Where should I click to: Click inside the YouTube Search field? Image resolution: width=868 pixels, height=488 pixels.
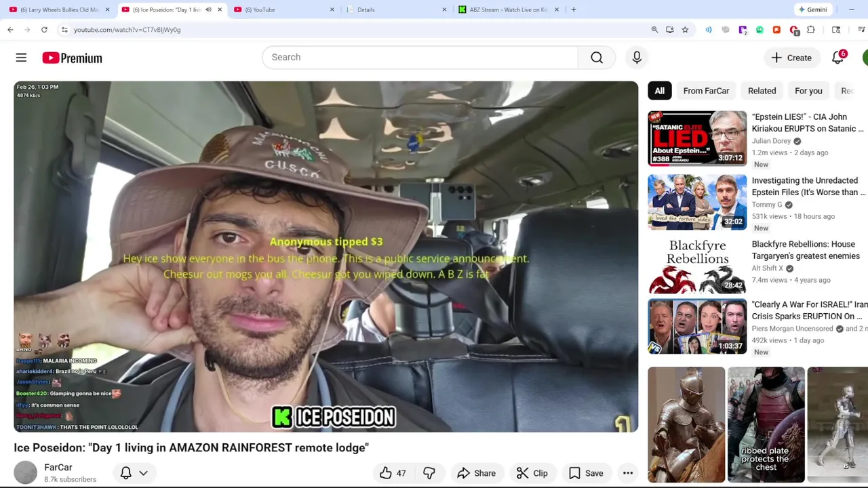click(420, 58)
